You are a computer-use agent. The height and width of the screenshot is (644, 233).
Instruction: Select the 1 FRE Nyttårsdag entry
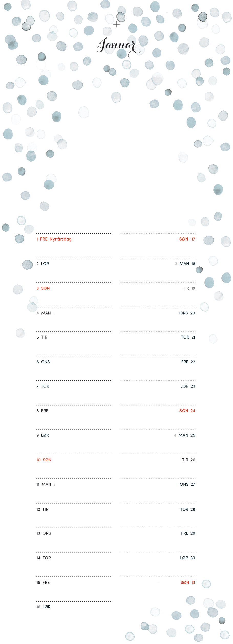click(x=54, y=239)
